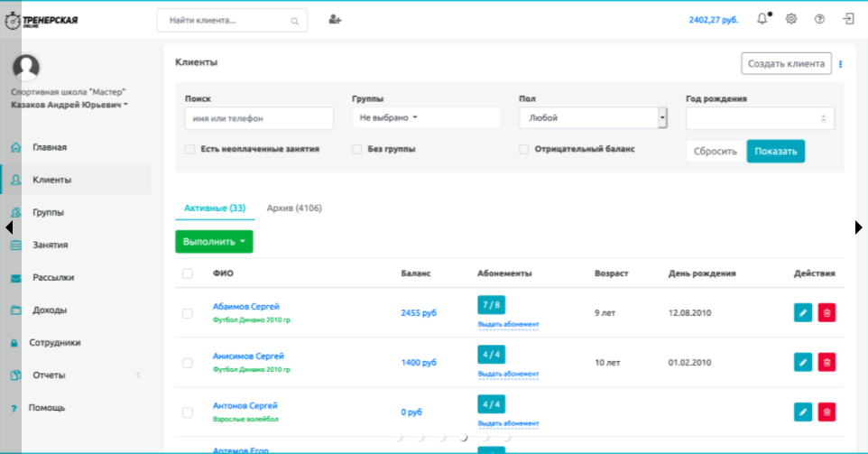This screenshot has width=868, height=454.
Task: Focus the Поиск name or phone field
Action: (x=259, y=118)
